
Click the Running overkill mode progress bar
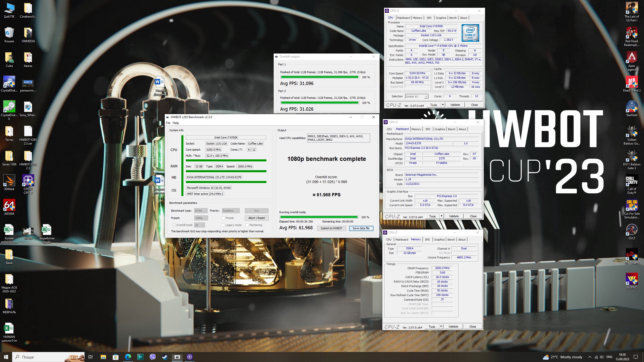319,217
